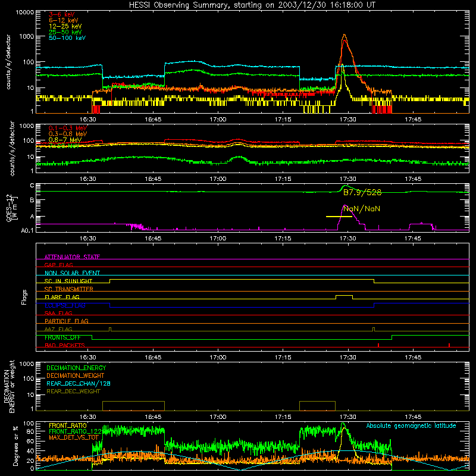476x476 pixels.
Task: Click the first REAR_DEC_WEIGHT box near 16:40
Action: pyautogui.click(x=133, y=406)
